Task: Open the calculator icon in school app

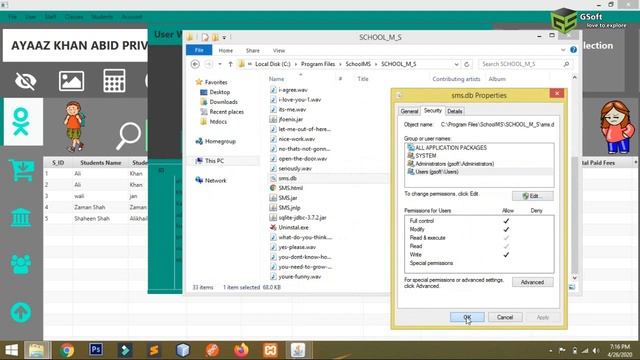Action: [114, 80]
